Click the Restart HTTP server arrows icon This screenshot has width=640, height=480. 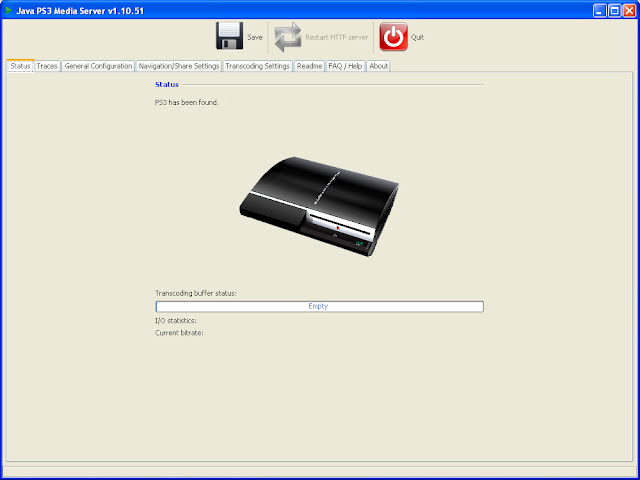(288, 37)
